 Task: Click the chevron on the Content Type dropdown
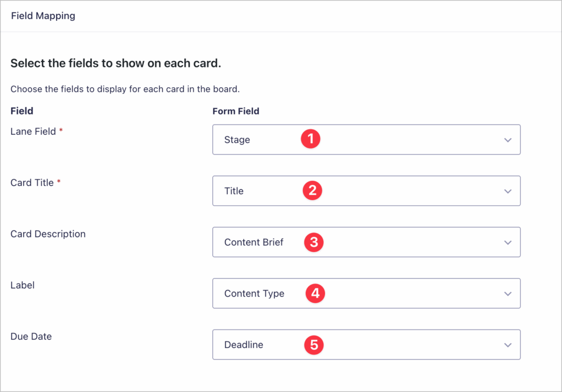point(507,293)
